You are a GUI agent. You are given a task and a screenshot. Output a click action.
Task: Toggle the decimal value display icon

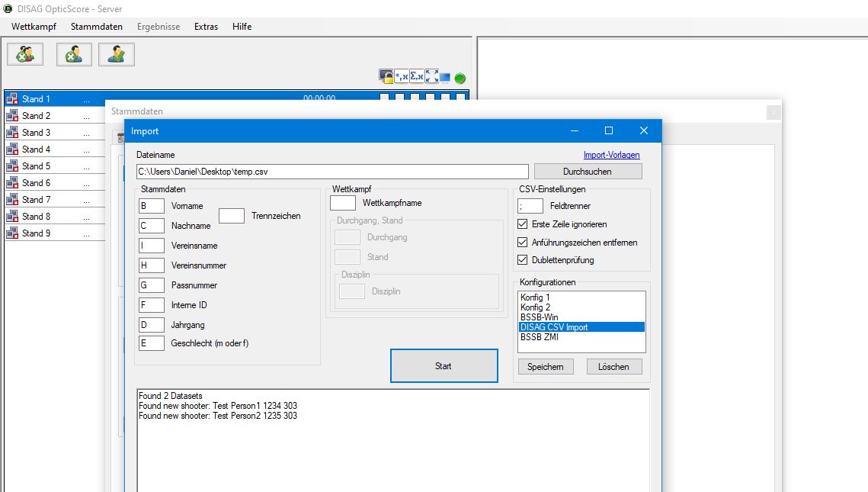pyautogui.click(x=402, y=77)
